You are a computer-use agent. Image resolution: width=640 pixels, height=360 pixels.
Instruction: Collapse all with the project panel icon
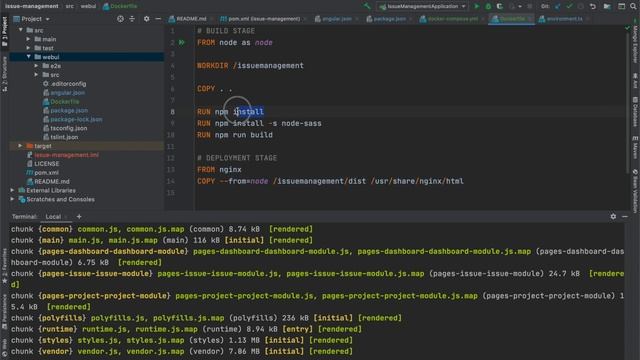click(x=132, y=19)
